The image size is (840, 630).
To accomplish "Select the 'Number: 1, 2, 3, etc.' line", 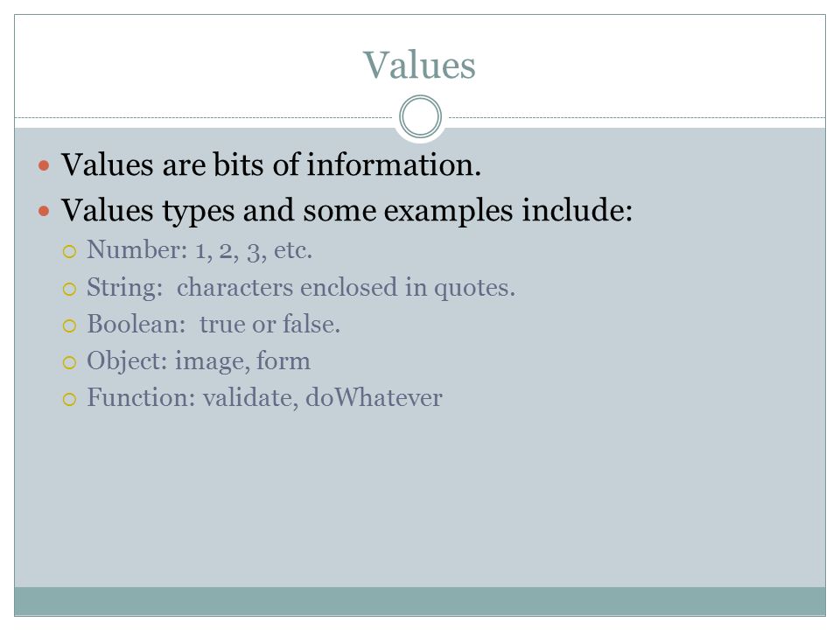I will pos(199,250).
